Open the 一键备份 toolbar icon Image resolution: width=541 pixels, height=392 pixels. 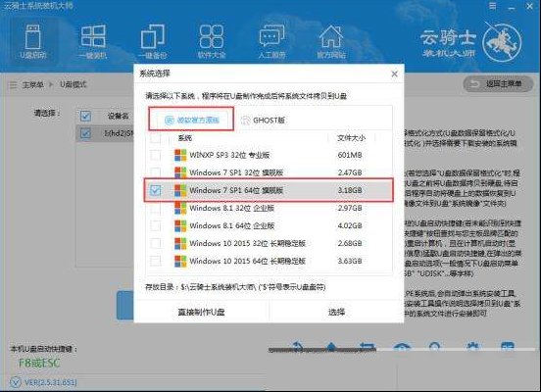[x=153, y=41]
